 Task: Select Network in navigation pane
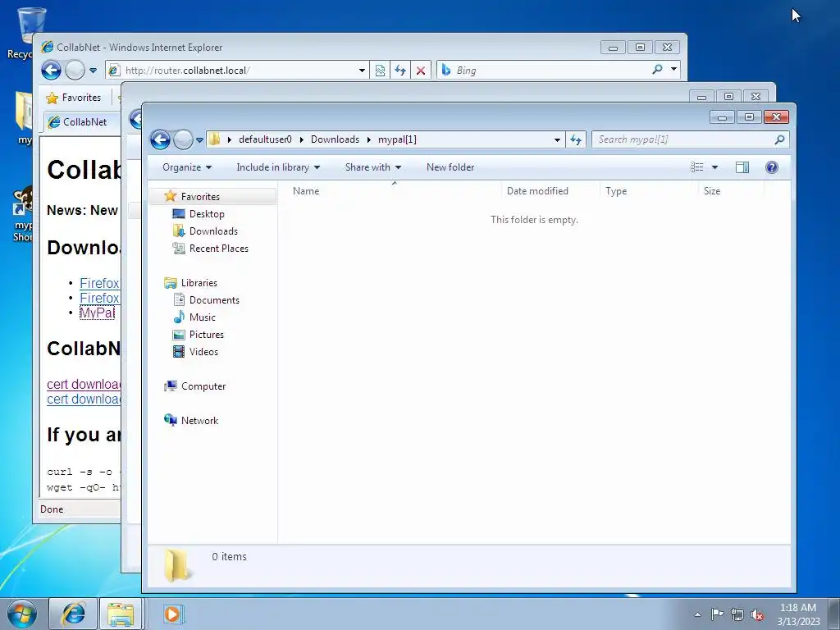coord(199,421)
